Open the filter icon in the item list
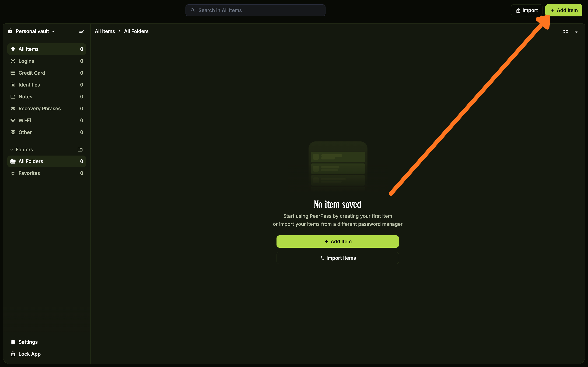The image size is (588, 367). (x=576, y=31)
